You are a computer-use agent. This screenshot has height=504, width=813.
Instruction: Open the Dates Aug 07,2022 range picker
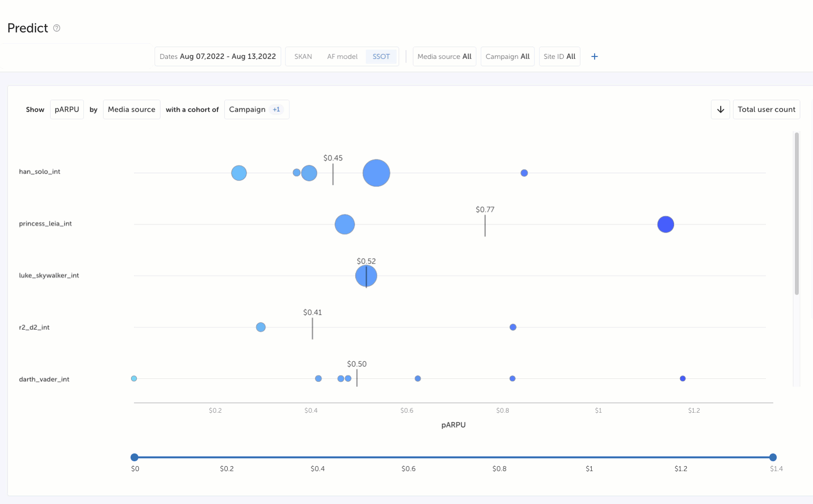click(x=218, y=56)
